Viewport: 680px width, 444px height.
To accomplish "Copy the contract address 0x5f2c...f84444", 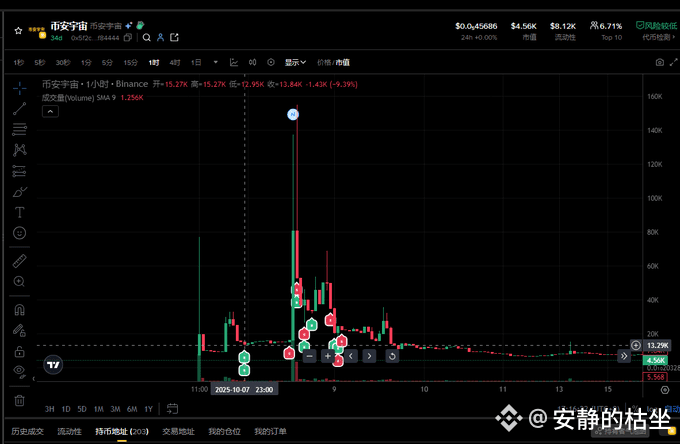I will point(128,38).
